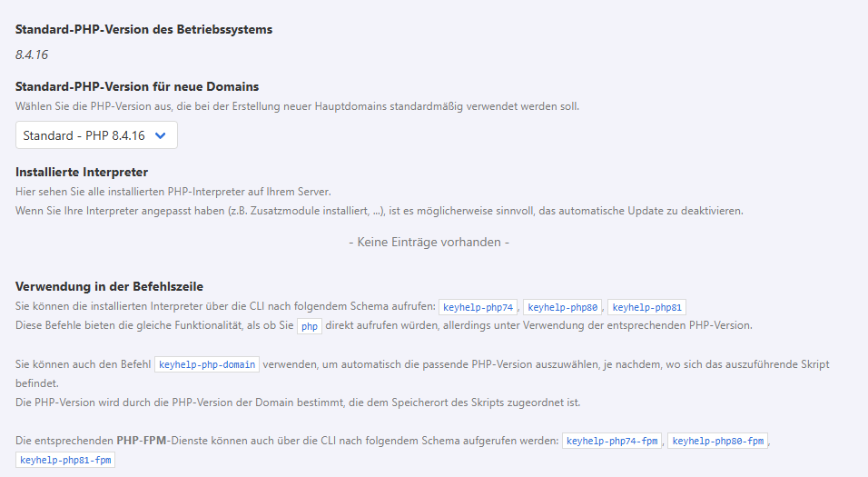Click the keyhelp-php80 command tag
Screen dimensions: 868x477
[562, 307]
